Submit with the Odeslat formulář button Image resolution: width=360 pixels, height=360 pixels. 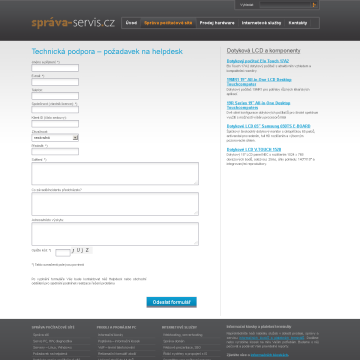[x=172, y=302]
